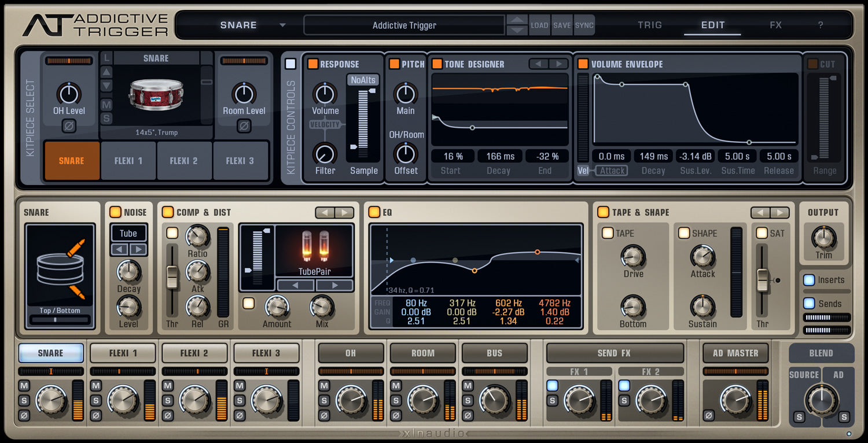This screenshot has height=443, width=868.
Task: Click the SAVE button
Action: [561, 25]
